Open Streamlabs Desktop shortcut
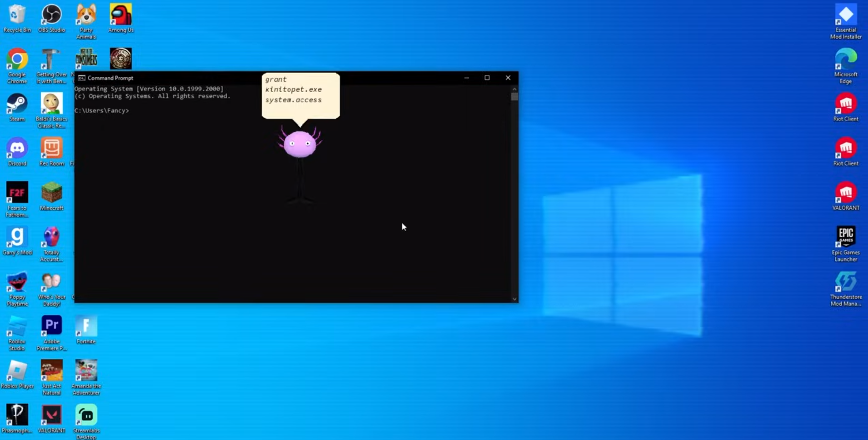Viewport: 868px width, 440px height. pos(86,422)
